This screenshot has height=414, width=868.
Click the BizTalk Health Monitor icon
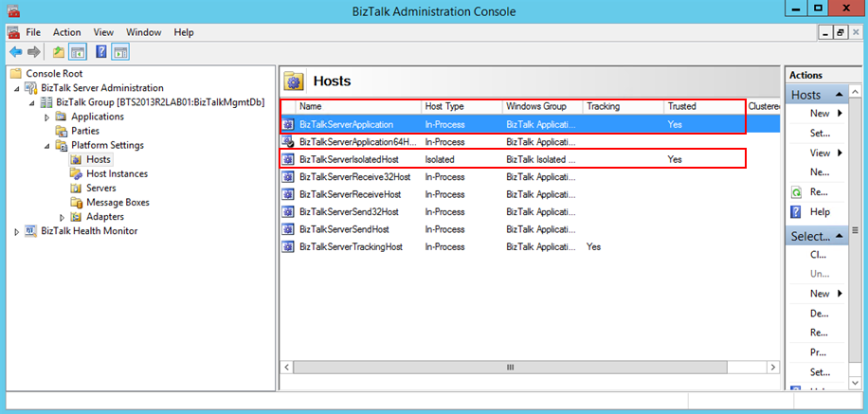point(30,230)
